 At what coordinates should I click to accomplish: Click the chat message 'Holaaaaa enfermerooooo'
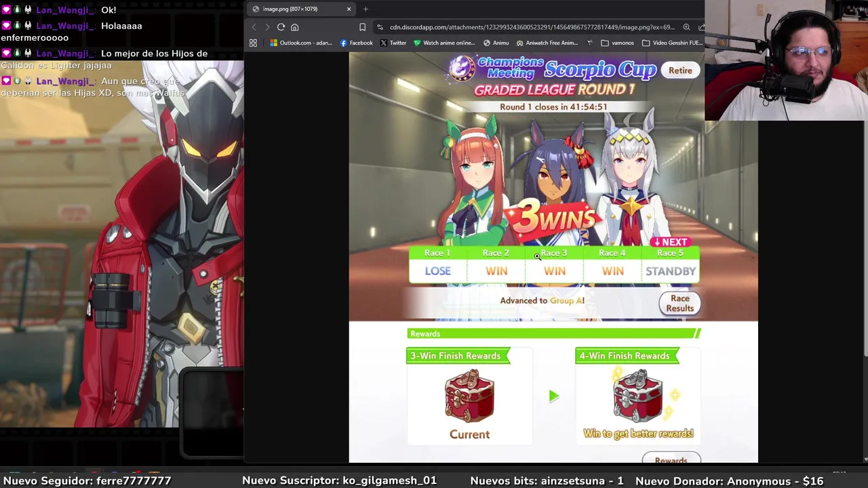pyautogui.click(x=71, y=32)
